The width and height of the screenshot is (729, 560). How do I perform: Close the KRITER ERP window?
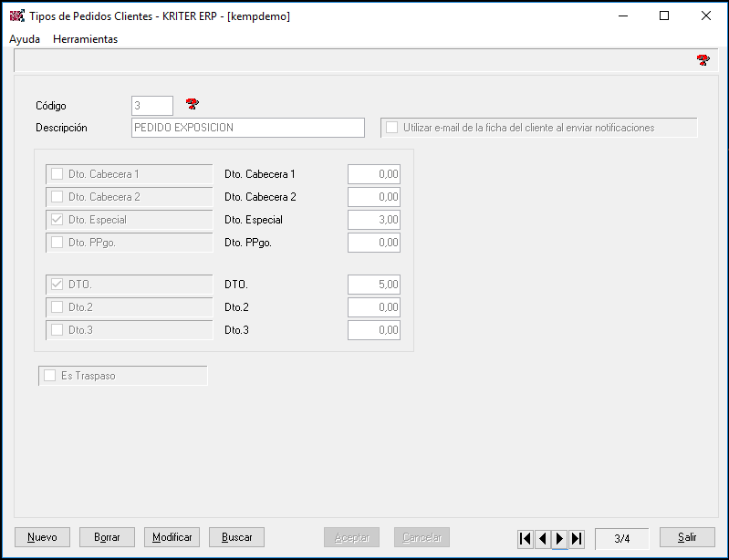[706, 16]
